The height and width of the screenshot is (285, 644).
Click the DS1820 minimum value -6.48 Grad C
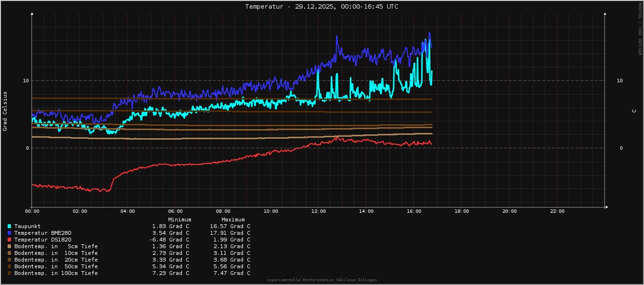(x=169, y=240)
